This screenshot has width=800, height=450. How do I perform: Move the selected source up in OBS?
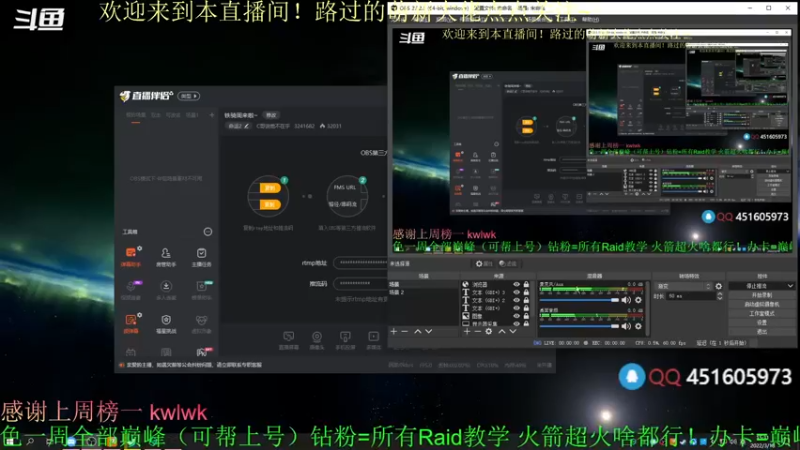click(x=502, y=332)
